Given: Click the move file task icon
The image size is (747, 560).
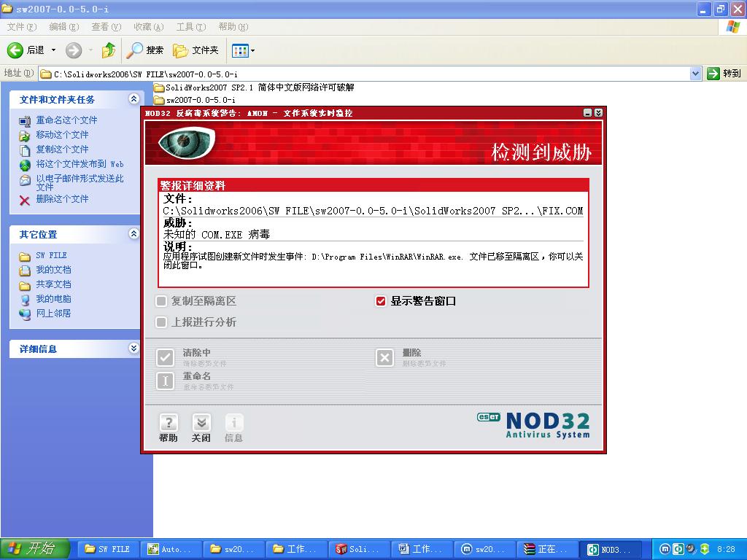Looking at the screenshot, I should tap(25, 136).
